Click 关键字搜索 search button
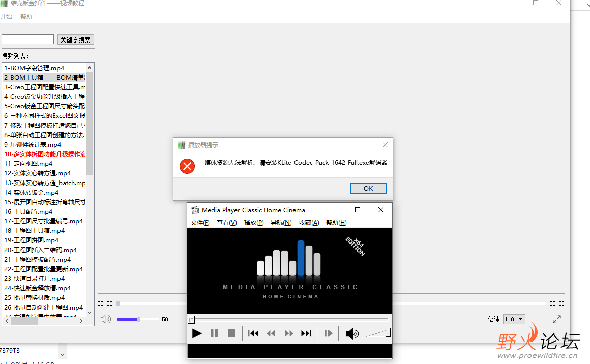Viewport: 590px width, 364px height. 75,40
